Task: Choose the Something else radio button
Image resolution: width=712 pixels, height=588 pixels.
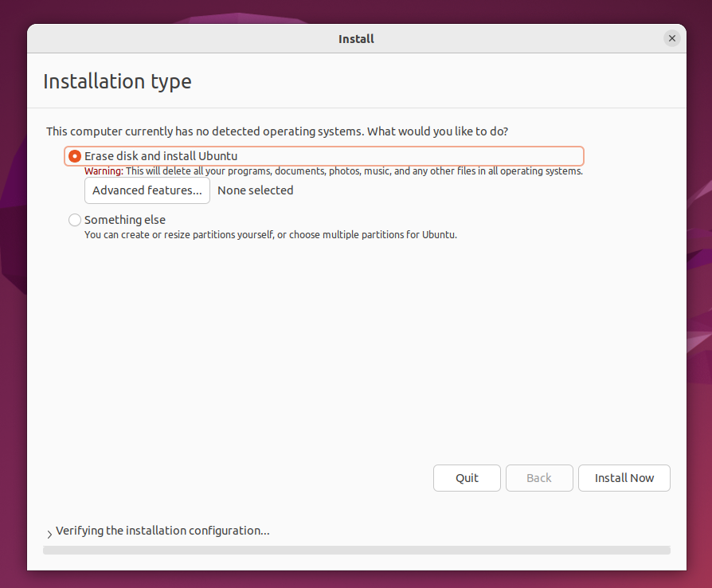Action: point(75,220)
